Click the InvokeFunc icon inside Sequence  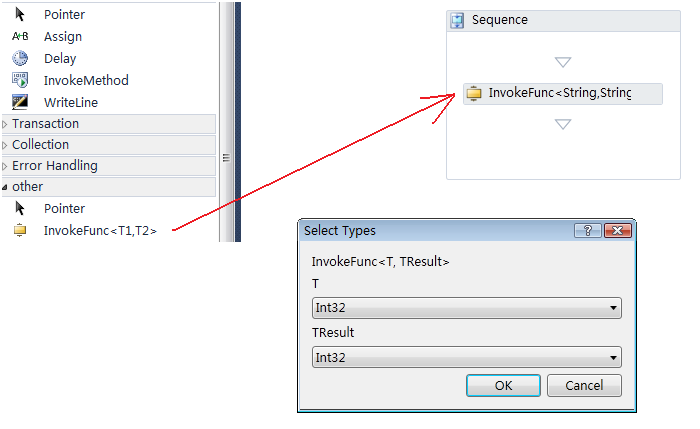tap(475, 94)
